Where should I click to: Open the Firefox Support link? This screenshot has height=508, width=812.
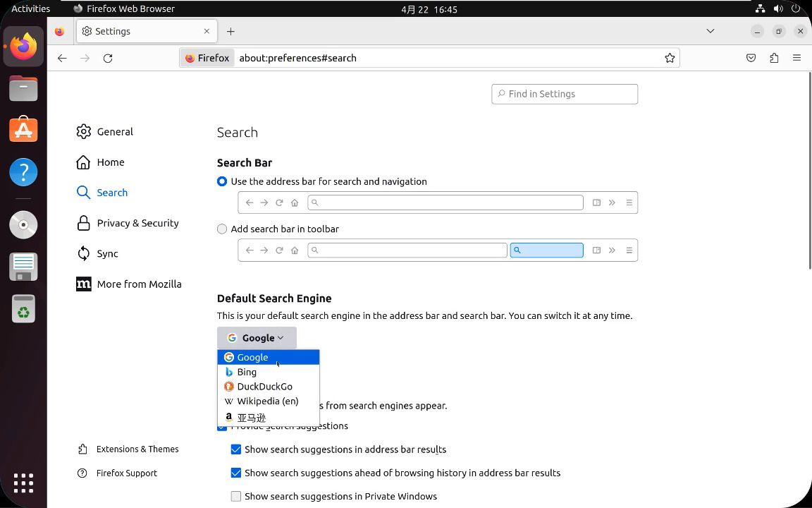coord(126,473)
